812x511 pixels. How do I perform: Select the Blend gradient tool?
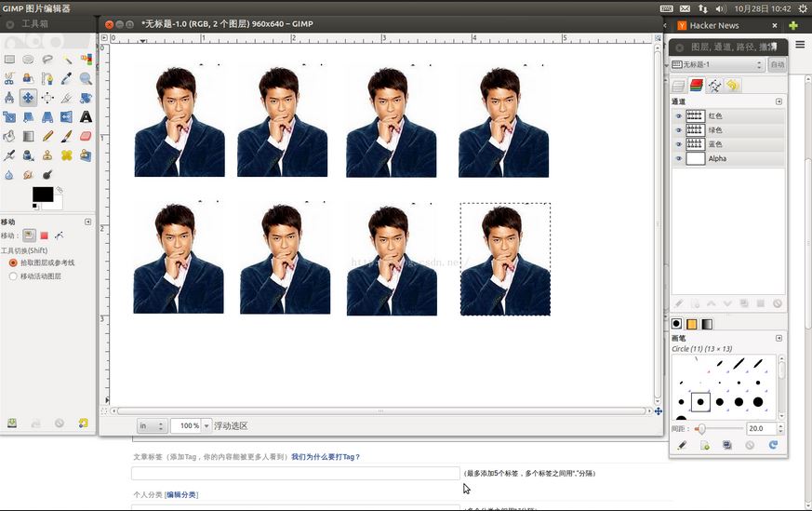pos(28,136)
